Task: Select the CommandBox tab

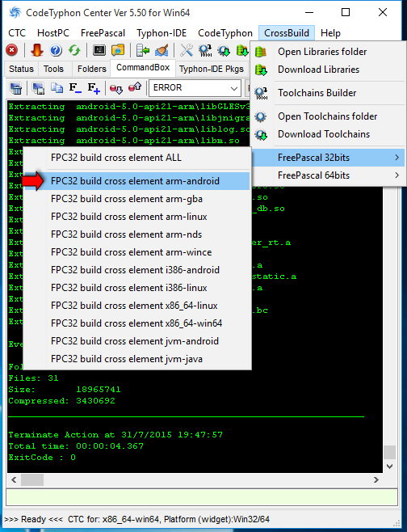Action: click(x=143, y=68)
